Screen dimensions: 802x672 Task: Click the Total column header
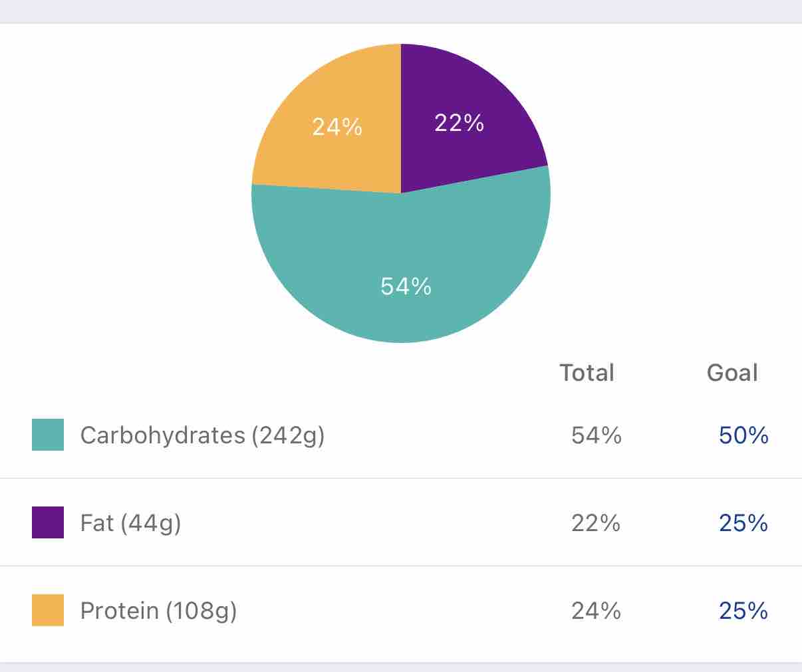click(x=587, y=373)
